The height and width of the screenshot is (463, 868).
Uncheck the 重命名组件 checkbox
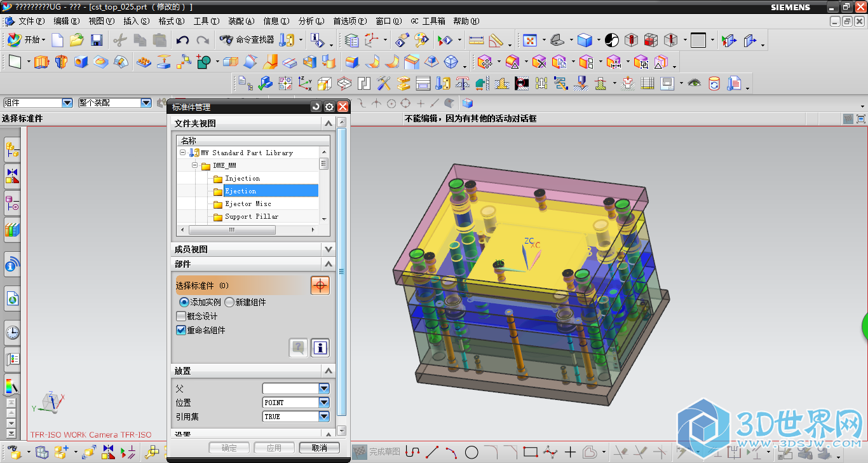181,330
